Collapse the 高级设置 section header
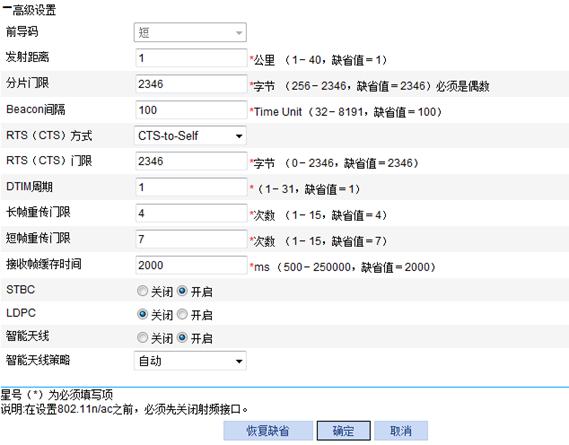Image resolution: width=569 pixels, height=445 pixels. point(29,10)
